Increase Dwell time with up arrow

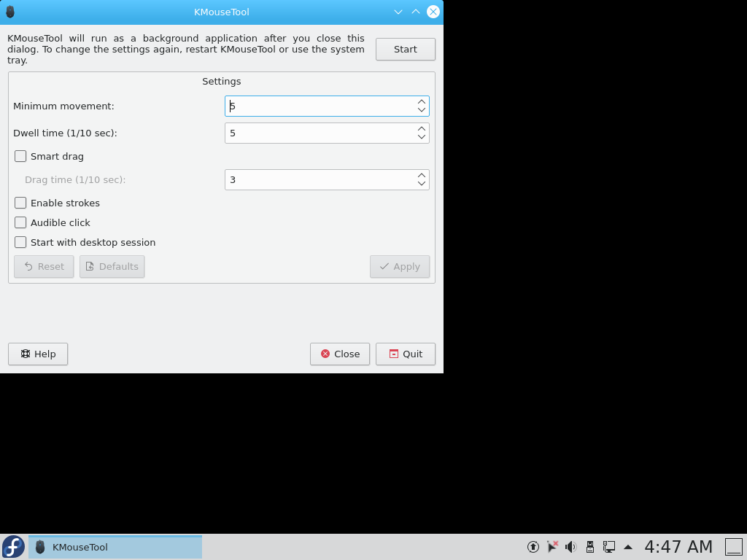click(x=422, y=129)
